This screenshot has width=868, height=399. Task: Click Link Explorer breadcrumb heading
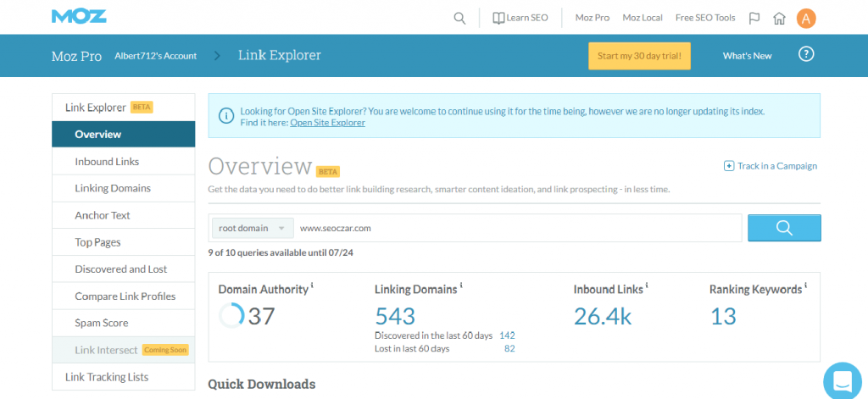(x=280, y=55)
